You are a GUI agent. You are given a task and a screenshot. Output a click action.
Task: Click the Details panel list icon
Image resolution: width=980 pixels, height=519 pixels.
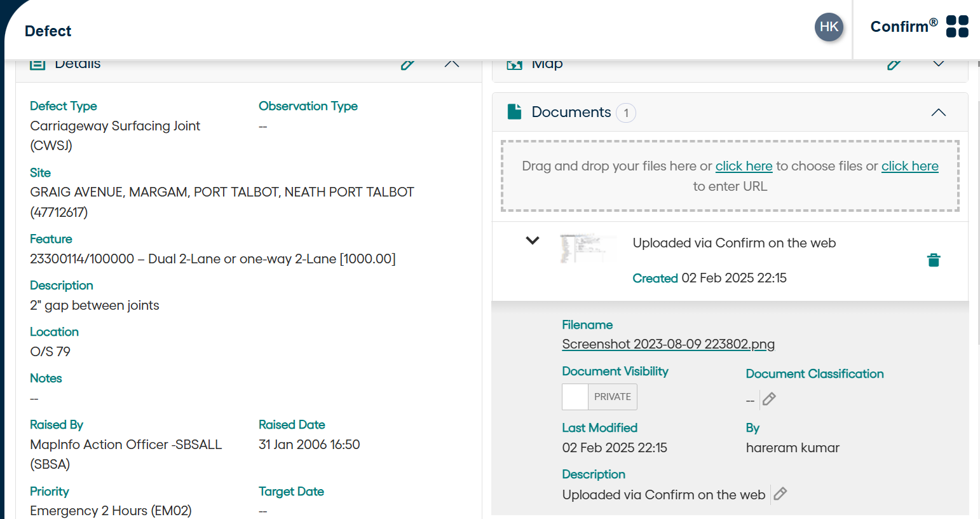click(37, 63)
